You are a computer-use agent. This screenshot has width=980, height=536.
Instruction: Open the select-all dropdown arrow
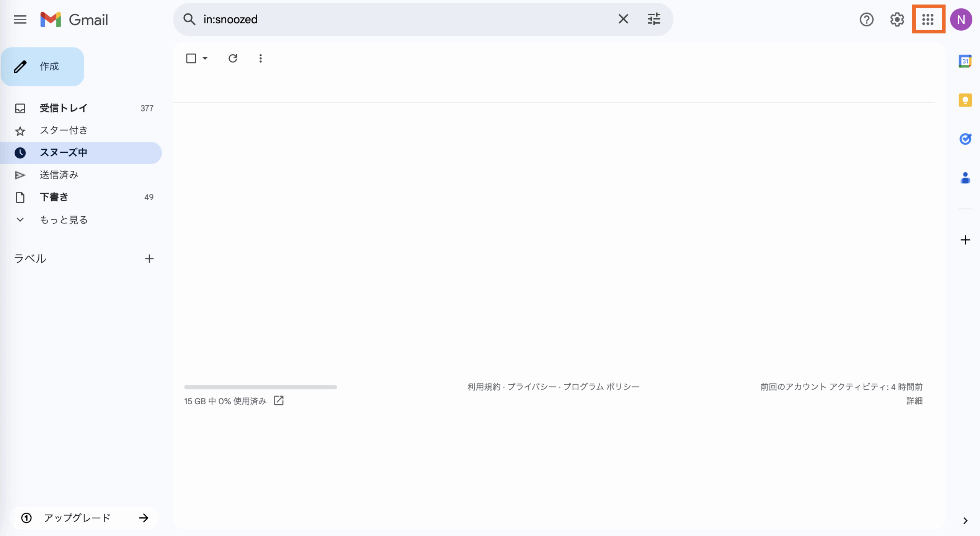(x=205, y=59)
